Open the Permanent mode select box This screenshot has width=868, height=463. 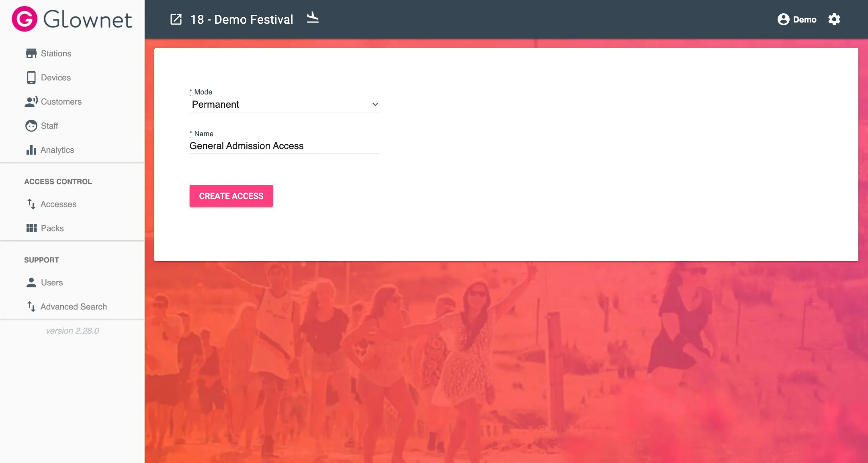[285, 104]
